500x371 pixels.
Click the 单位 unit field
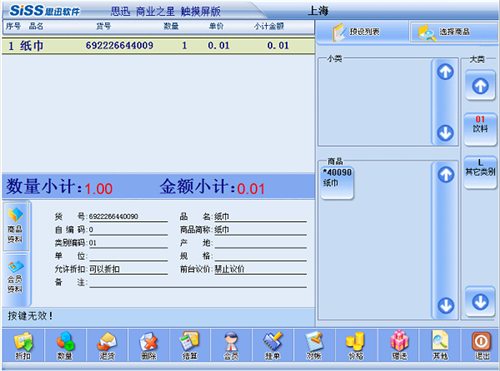pos(128,256)
